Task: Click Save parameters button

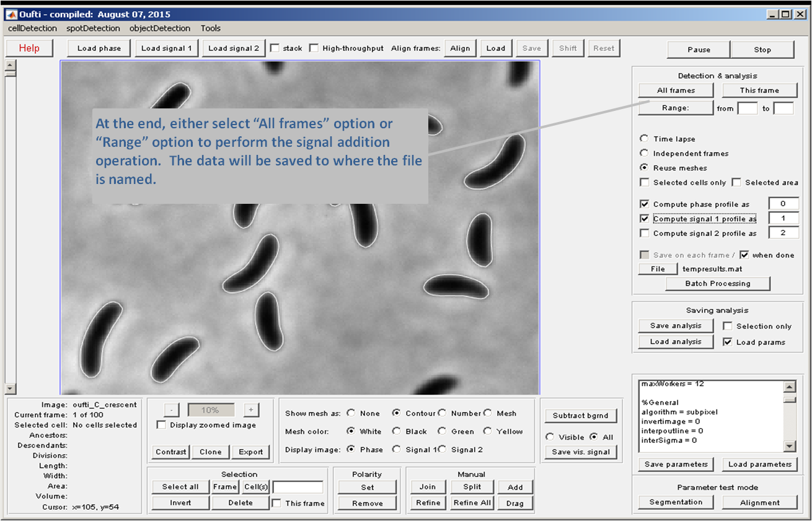Action: point(676,465)
